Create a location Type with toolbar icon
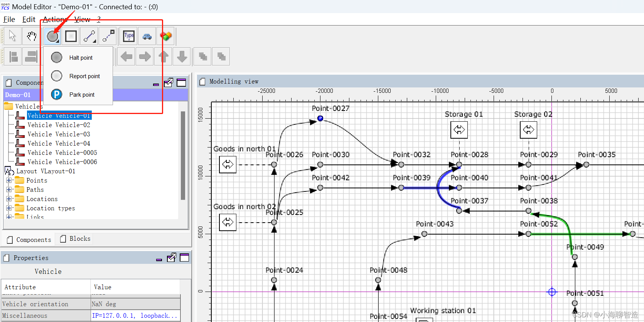 pos(128,36)
